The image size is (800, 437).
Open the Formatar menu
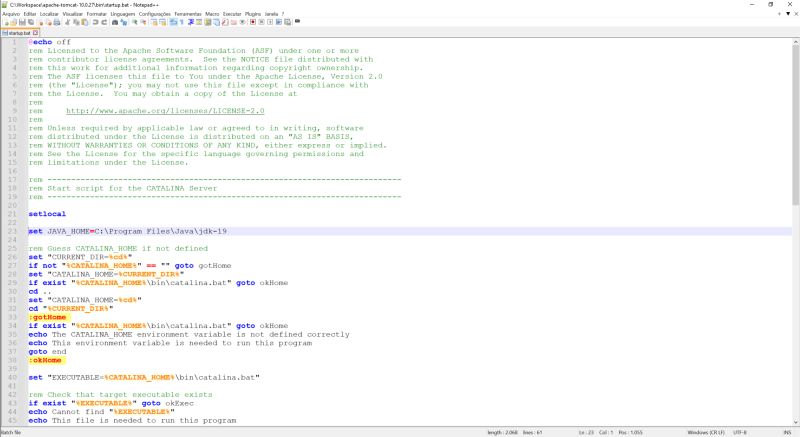click(x=97, y=14)
